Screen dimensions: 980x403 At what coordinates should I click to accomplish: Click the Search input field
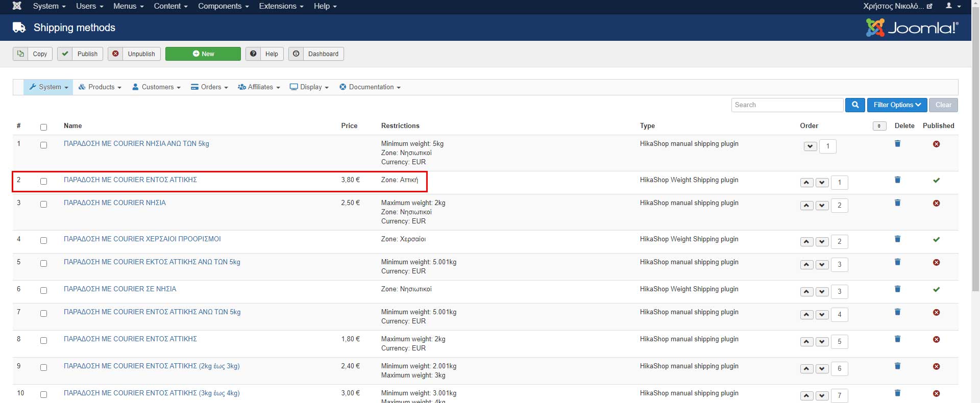pos(787,105)
